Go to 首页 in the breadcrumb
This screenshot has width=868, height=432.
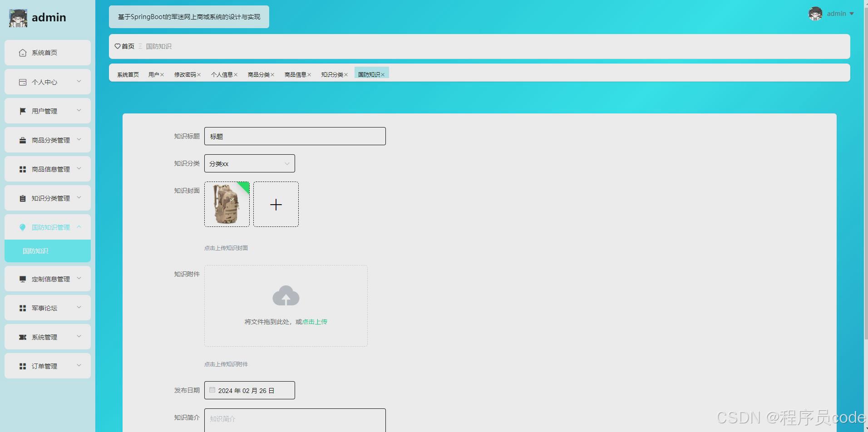(x=128, y=46)
